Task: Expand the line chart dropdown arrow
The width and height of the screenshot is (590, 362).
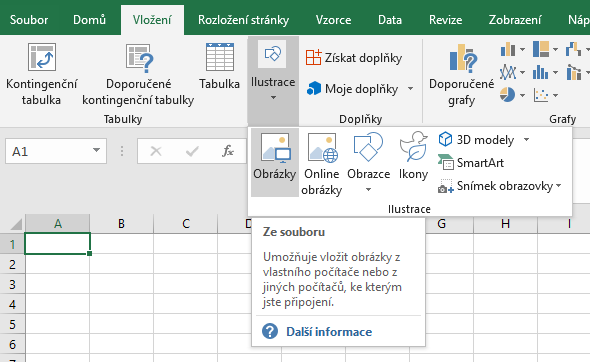Action: click(522, 72)
